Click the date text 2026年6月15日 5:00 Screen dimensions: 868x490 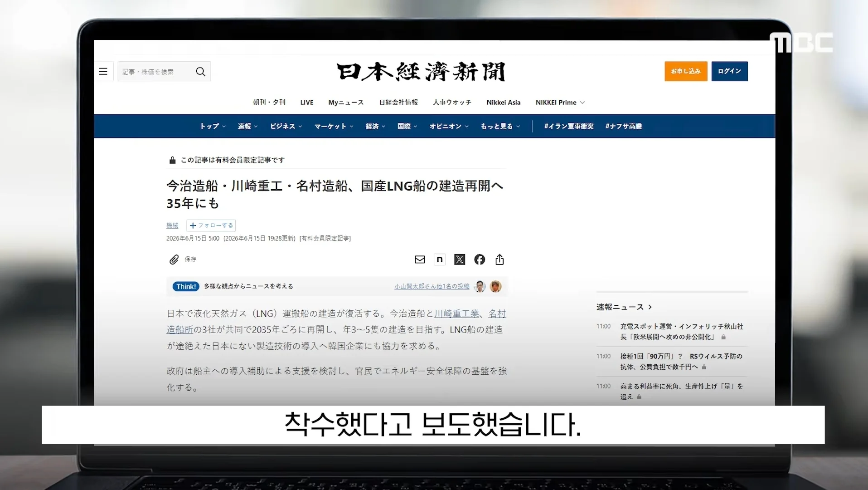[x=193, y=238]
